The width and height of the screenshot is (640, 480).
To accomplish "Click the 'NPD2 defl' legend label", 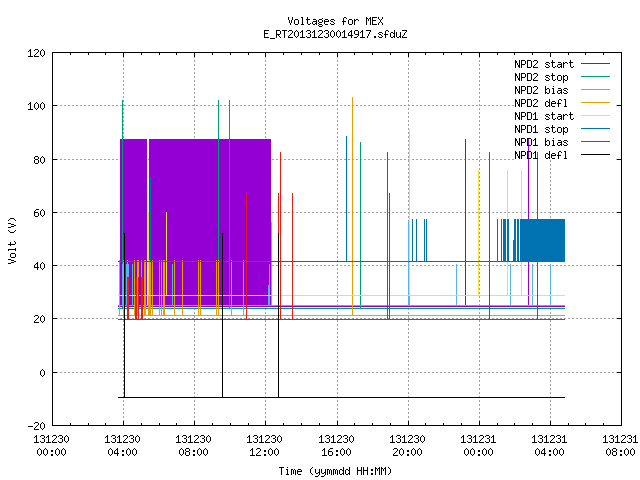I will point(541,103).
